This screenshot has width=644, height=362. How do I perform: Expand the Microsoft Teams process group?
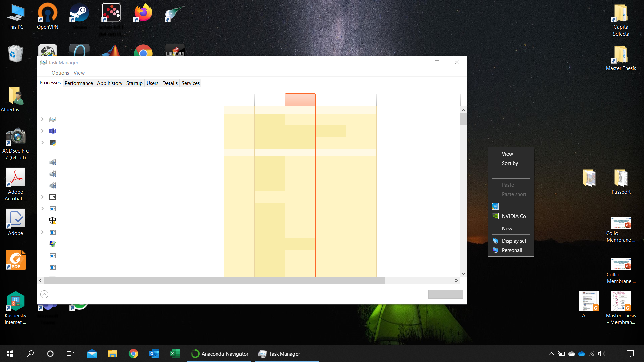tap(42, 131)
